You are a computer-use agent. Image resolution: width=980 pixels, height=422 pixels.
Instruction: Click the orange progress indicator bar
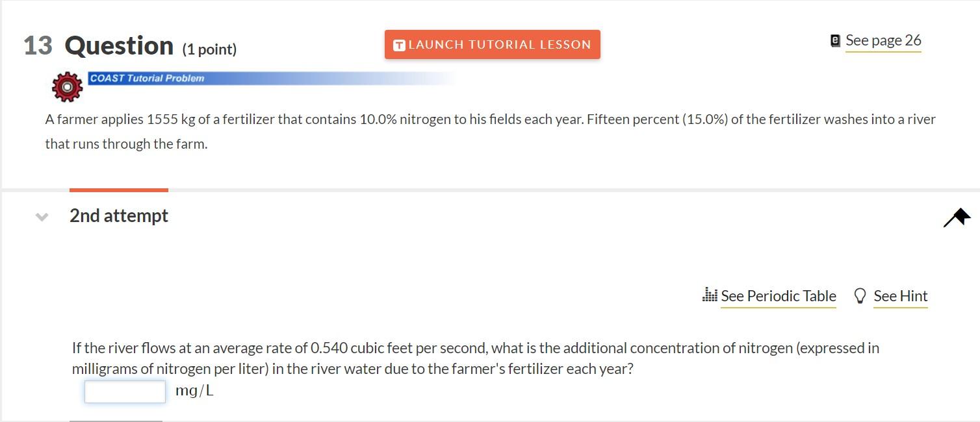click(x=118, y=189)
